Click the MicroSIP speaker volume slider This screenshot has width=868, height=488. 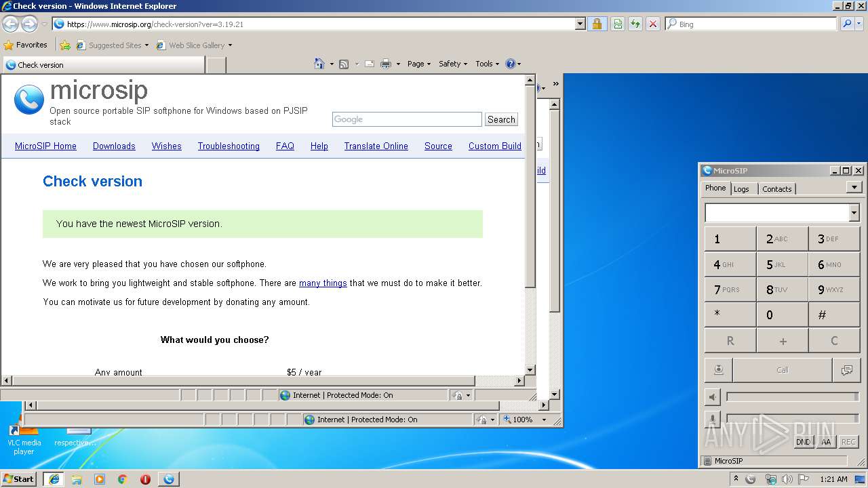(792, 397)
